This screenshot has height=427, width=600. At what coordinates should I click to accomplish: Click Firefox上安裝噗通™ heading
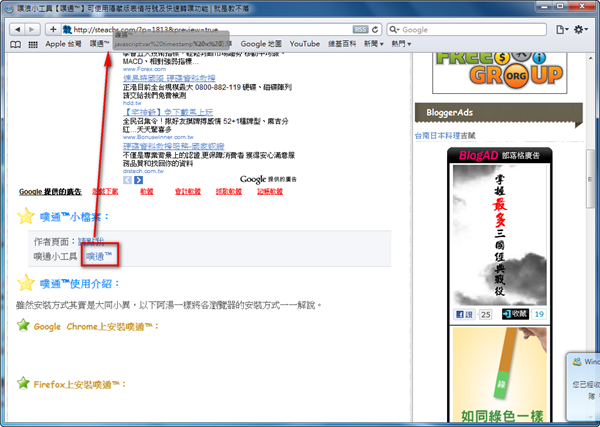pos(80,384)
